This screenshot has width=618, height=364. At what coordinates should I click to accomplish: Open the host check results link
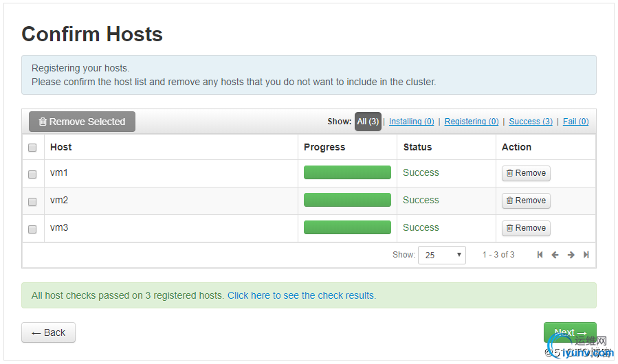(302, 295)
